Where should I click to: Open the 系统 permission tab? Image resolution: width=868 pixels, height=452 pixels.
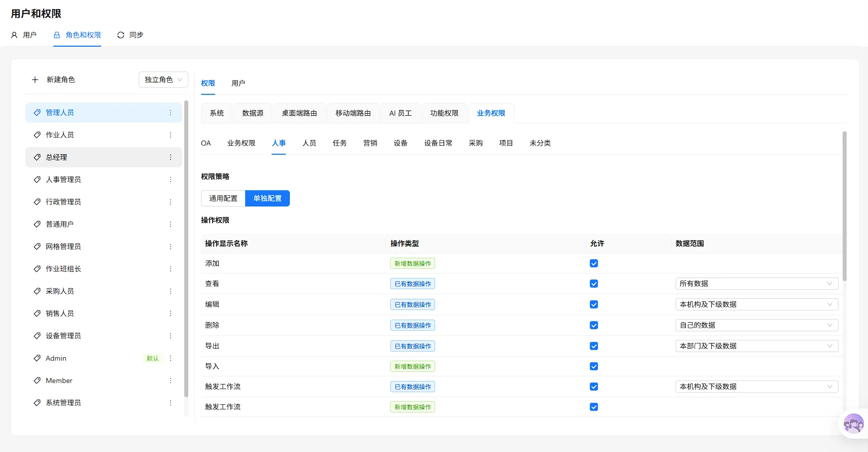coord(217,113)
